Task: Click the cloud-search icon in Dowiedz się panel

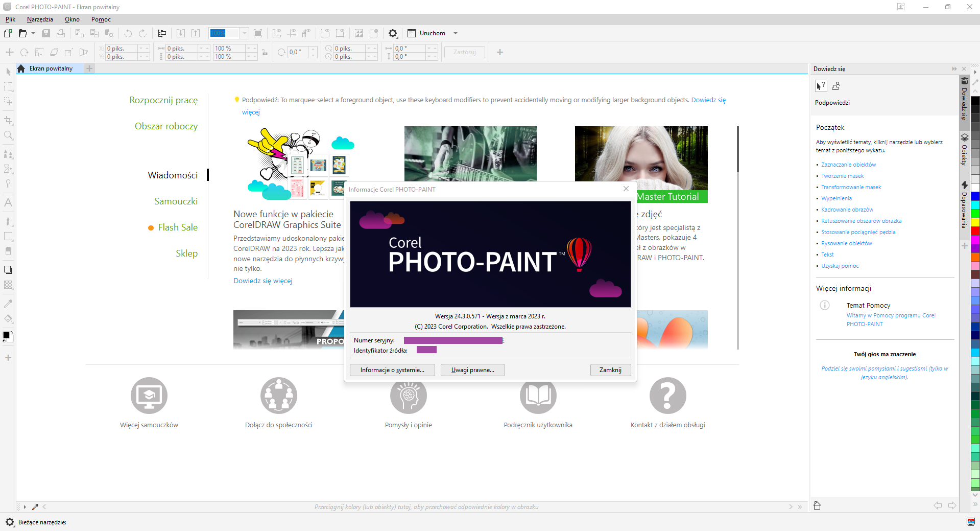Action: [x=835, y=86]
